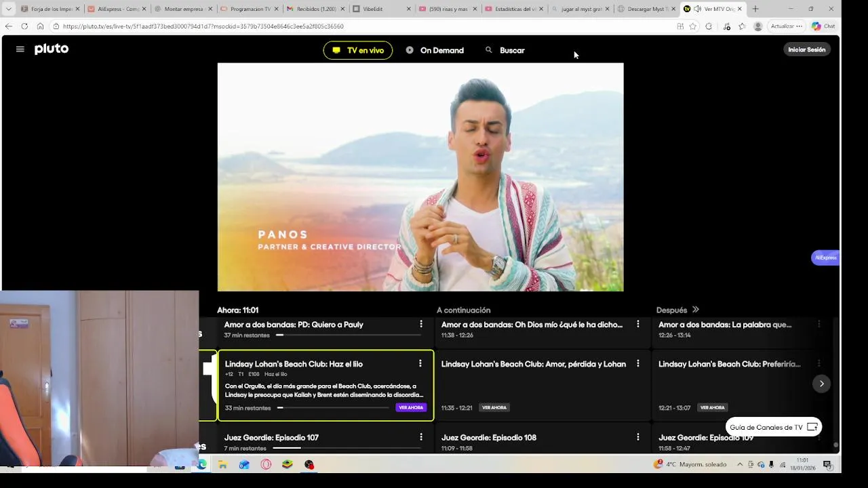Select Juez Geordie: Episodio 107 program
Viewport: 868px width, 488px height.
326,439
